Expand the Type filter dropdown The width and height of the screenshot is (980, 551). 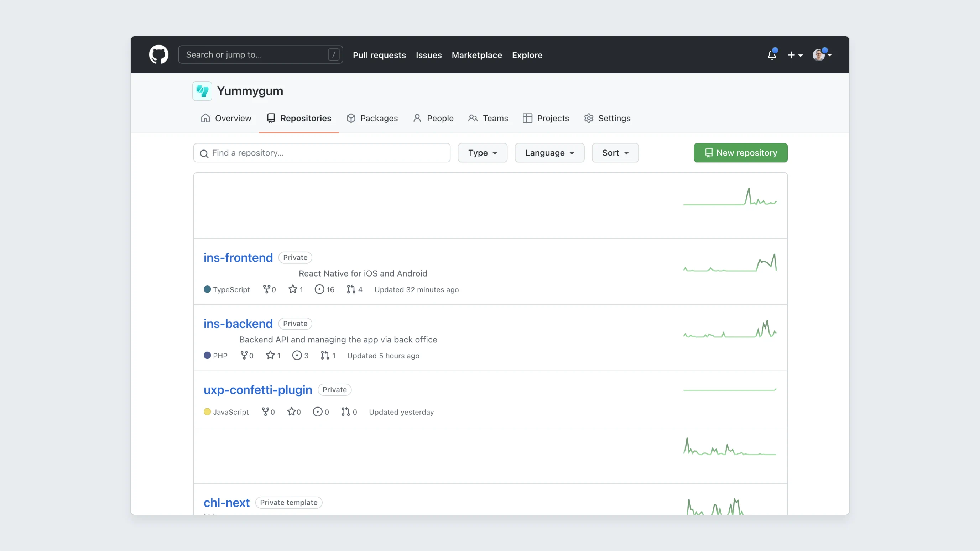[x=483, y=153]
